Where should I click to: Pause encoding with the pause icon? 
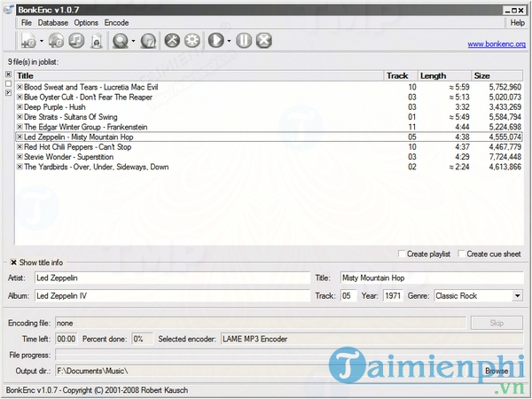point(243,40)
